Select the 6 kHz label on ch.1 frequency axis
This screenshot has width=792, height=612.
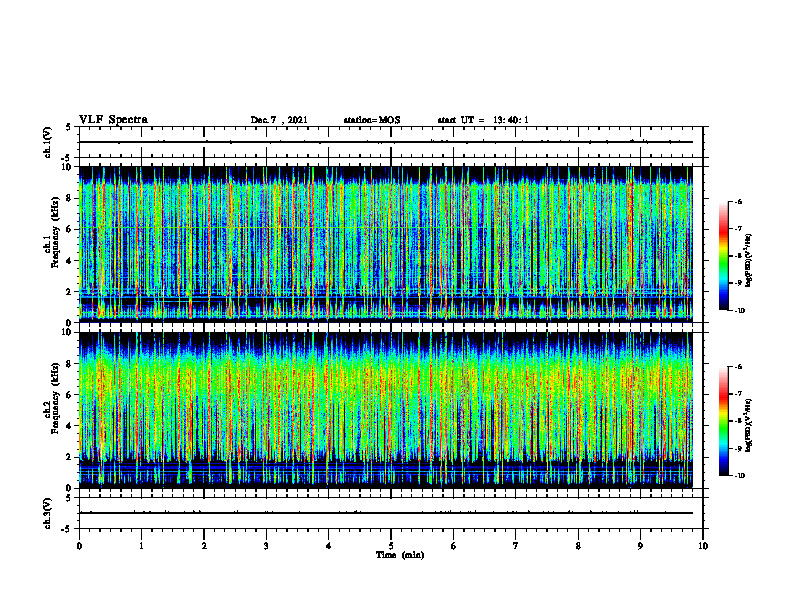(70, 229)
